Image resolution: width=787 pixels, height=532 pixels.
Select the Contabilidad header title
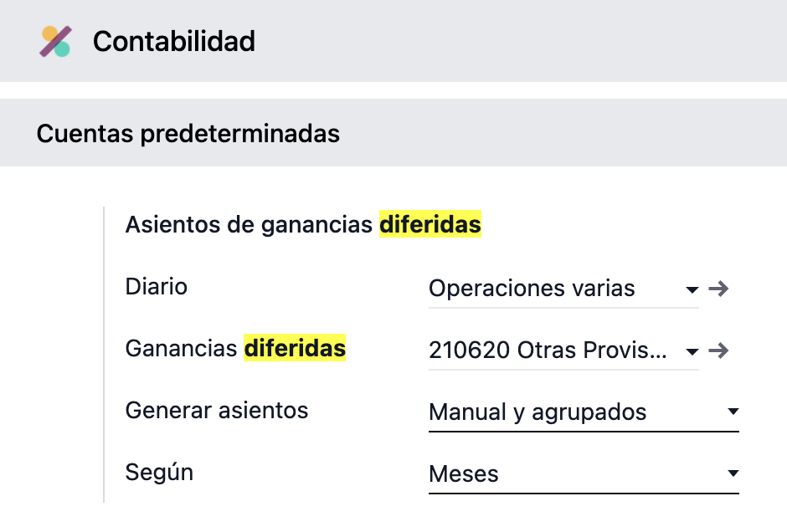click(173, 40)
